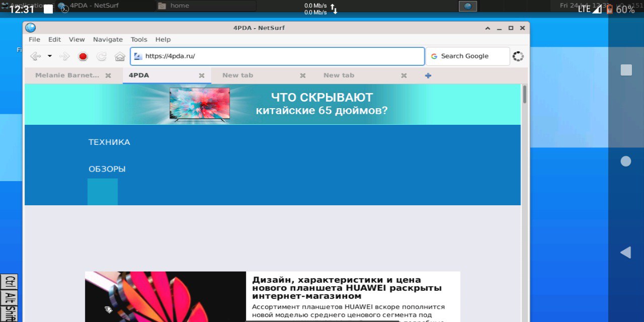Click the site favicon in the URL bar

(138, 56)
